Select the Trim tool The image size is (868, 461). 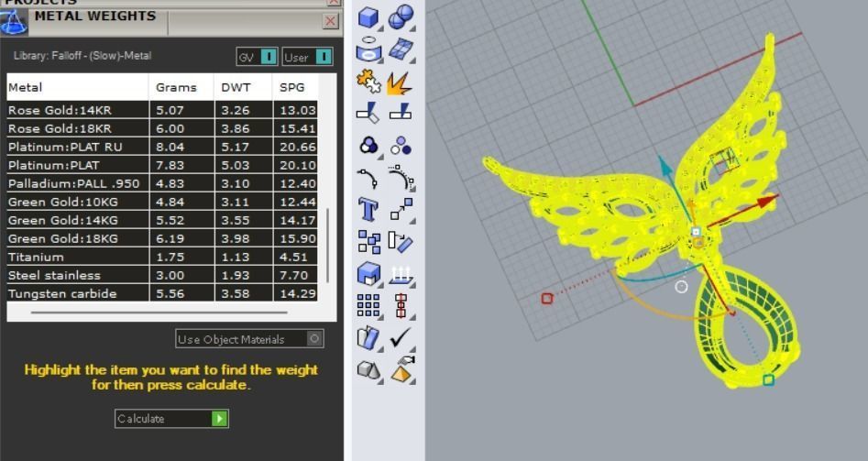(x=368, y=113)
